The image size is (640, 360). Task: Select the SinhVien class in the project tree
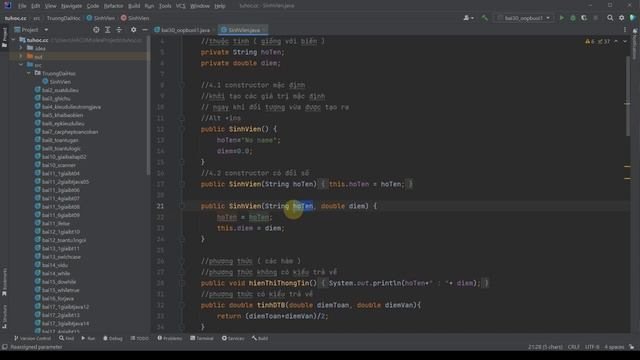tap(56, 82)
